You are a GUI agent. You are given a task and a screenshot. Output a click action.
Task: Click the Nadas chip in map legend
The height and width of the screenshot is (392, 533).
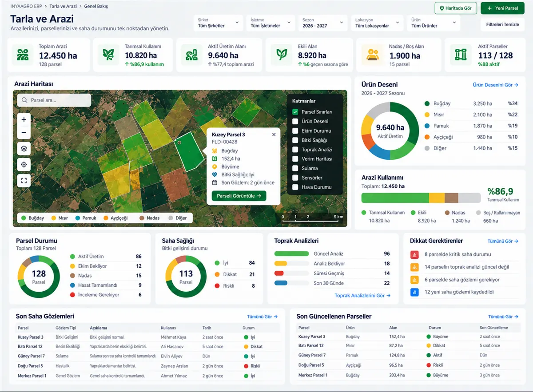(149, 218)
